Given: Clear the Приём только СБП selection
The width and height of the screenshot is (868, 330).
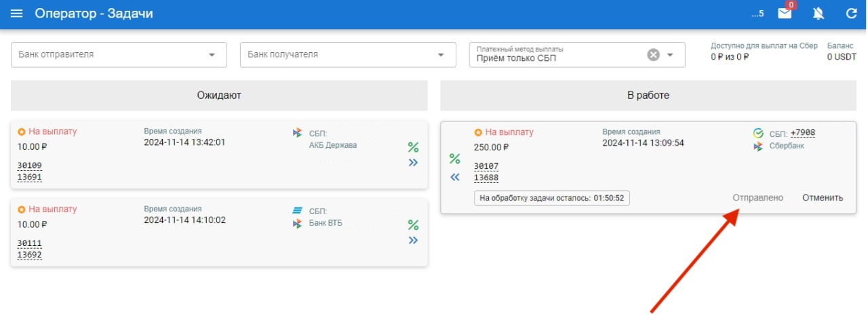Looking at the screenshot, I should click(653, 55).
